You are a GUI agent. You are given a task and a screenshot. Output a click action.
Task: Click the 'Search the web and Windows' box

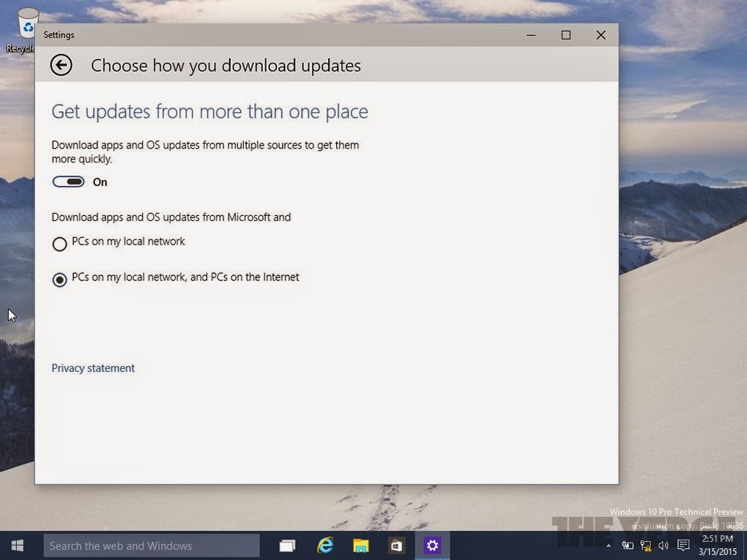point(152,545)
